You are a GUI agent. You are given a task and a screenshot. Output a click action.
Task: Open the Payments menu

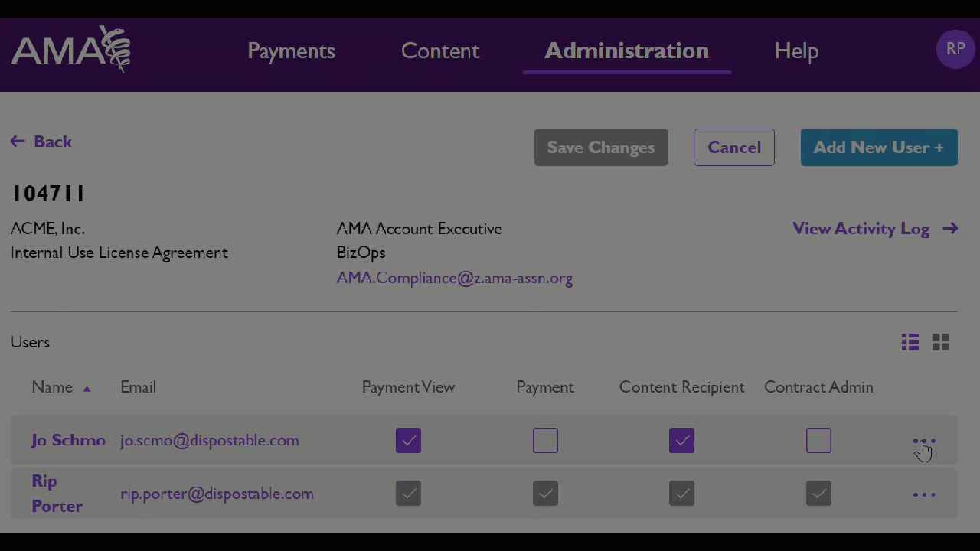291,51
